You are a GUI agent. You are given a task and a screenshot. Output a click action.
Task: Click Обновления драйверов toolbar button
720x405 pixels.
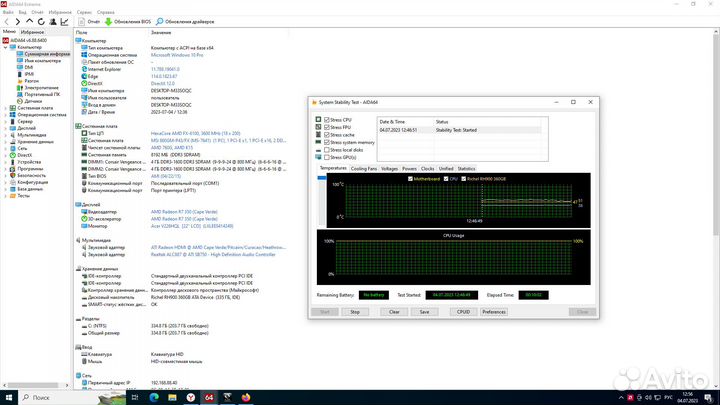(x=185, y=22)
